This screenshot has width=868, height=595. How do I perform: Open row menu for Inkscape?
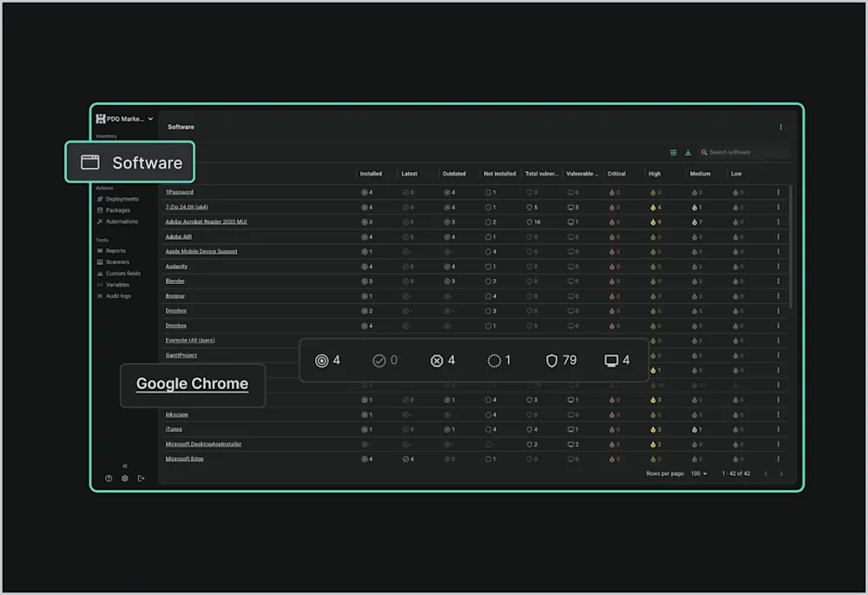[778, 414]
